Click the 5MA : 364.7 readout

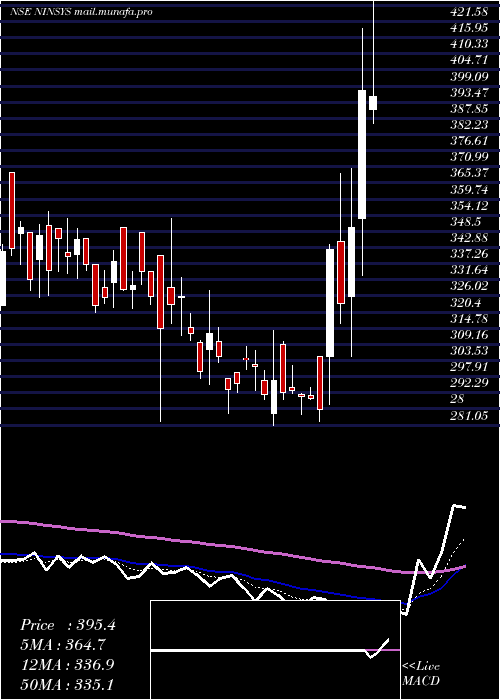[x=63, y=645]
